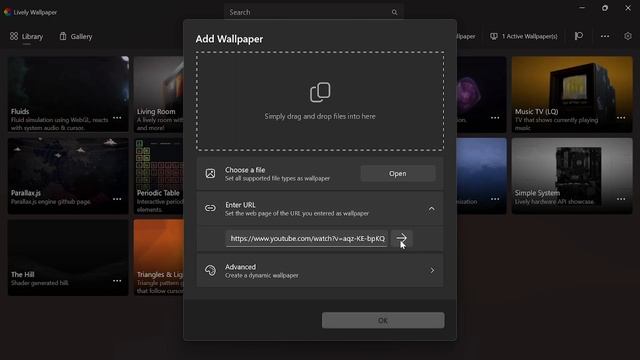Click the Advanced palette icon
This screenshot has height=360, width=640.
click(210, 270)
